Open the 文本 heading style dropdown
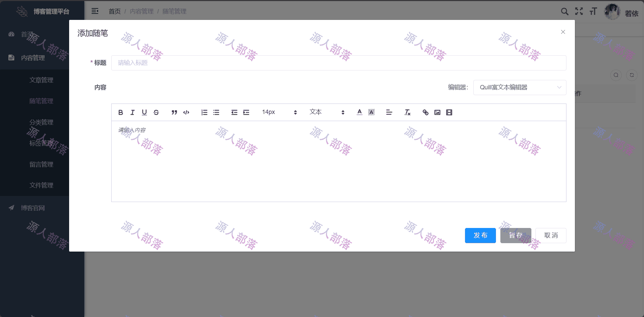This screenshot has height=317, width=644. [x=327, y=112]
